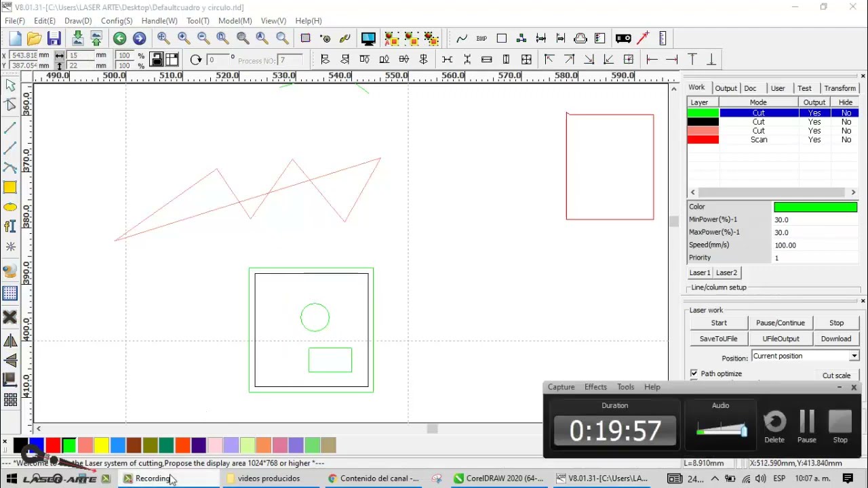Click the ruler measure icon
This screenshot has width=868, height=488.
663,39
